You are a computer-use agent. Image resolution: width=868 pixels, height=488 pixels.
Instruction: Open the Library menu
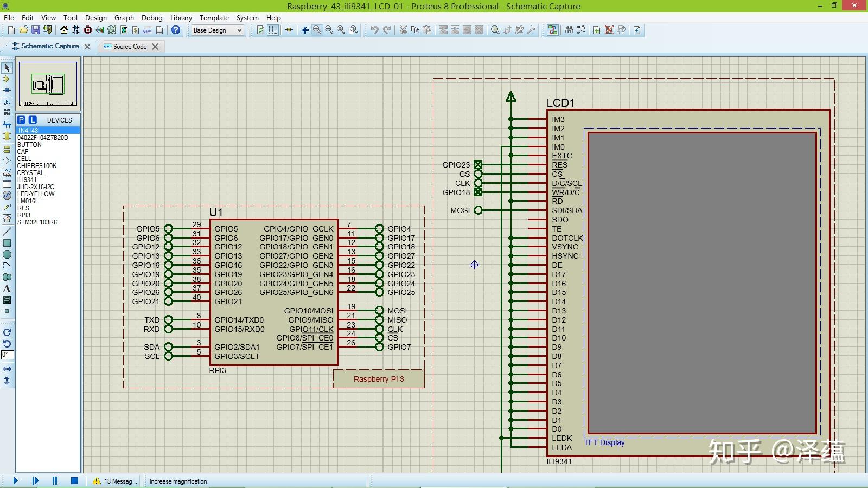(x=181, y=17)
